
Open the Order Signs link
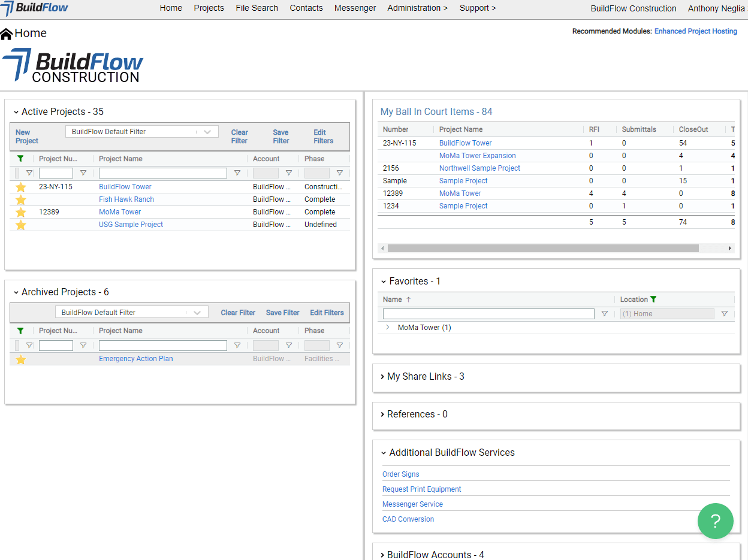click(x=400, y=474)
